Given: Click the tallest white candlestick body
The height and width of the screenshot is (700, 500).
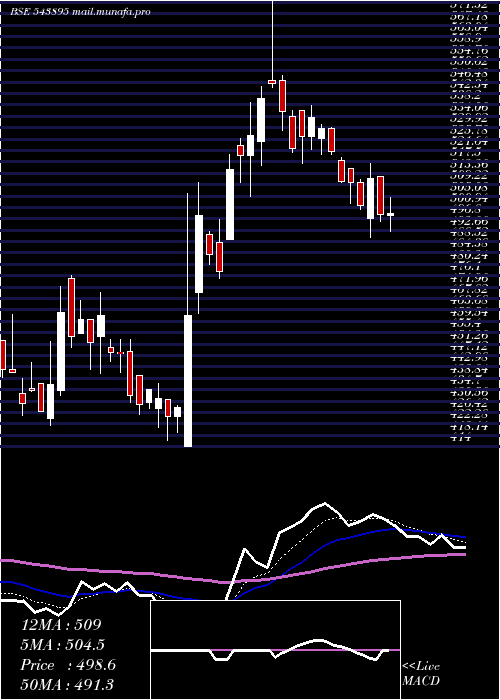Looking at the screenshot, I should pos(188,381).
